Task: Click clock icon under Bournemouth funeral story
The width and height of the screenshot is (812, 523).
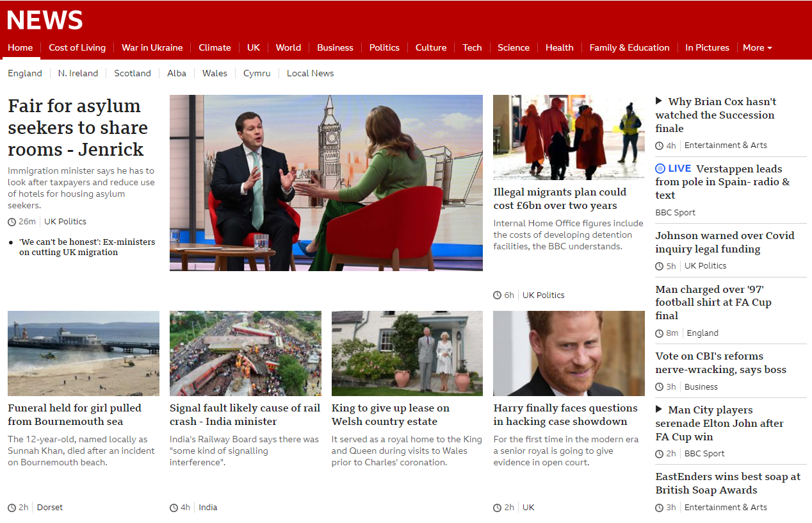Action: pos(12,508)
